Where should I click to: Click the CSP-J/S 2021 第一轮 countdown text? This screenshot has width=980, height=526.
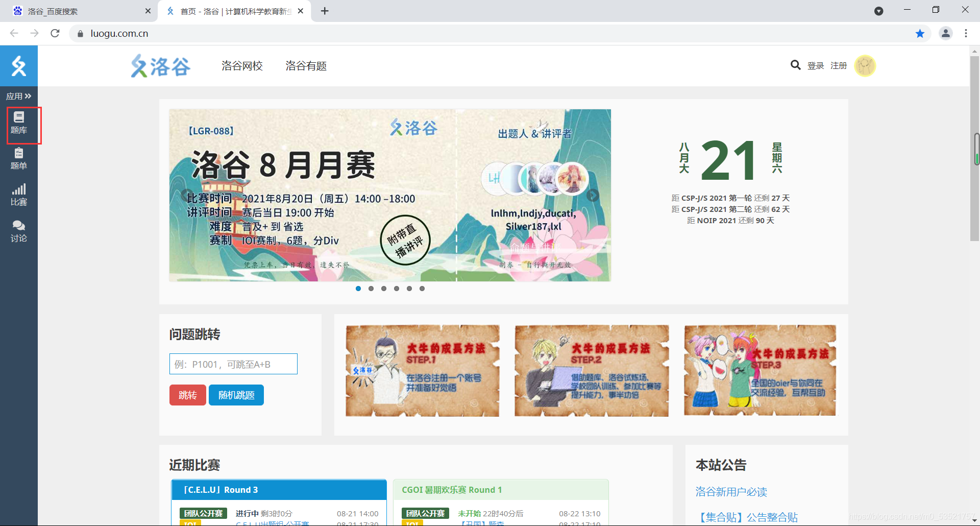click(730, 198)
